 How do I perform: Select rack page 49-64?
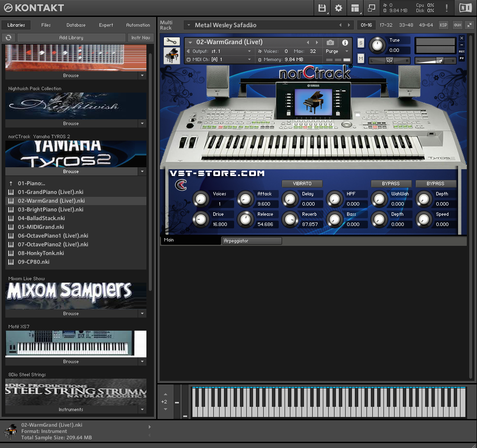(x=426, y=25)
